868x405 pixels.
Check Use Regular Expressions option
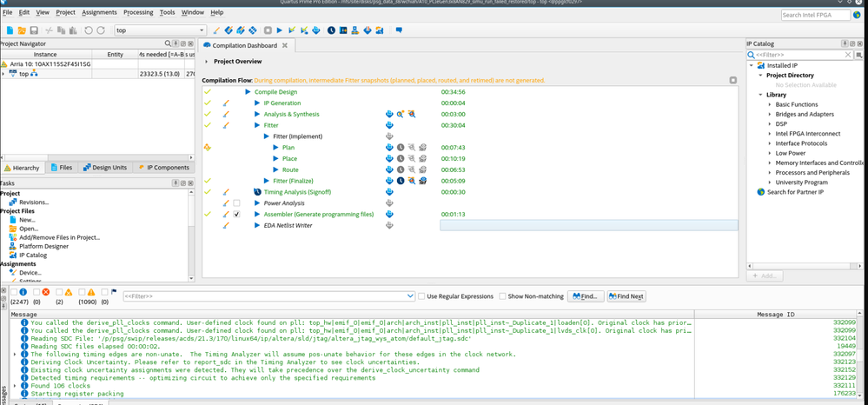[x=422, y=296]
